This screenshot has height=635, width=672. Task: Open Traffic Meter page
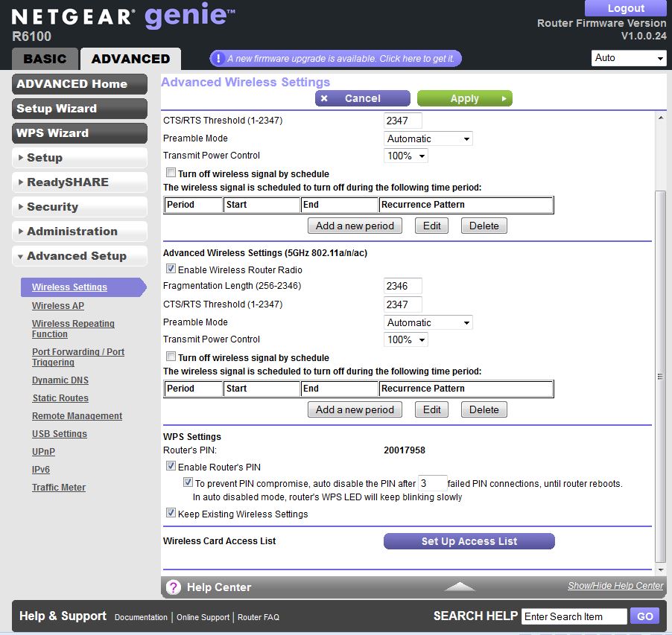(x=59, y=488)
